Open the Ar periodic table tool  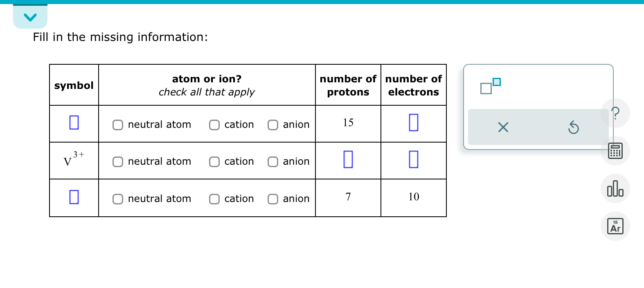tap(615, 226)
